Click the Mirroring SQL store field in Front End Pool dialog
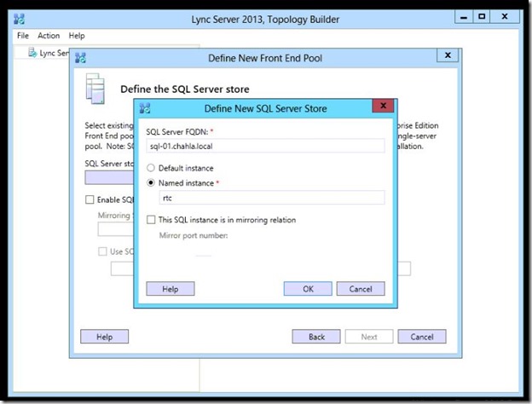Image resolution: width=532 pixels, height=404 pixels. tap(116, 229)
